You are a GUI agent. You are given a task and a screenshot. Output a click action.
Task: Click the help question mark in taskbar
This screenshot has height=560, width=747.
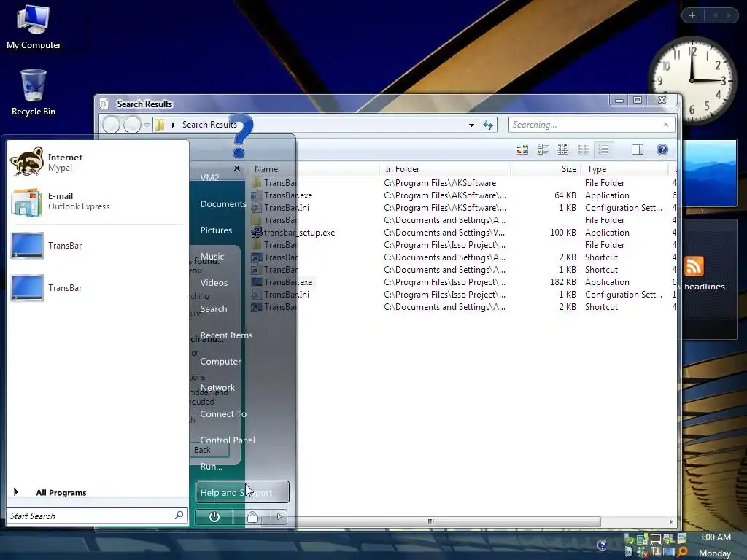[602, 545]
